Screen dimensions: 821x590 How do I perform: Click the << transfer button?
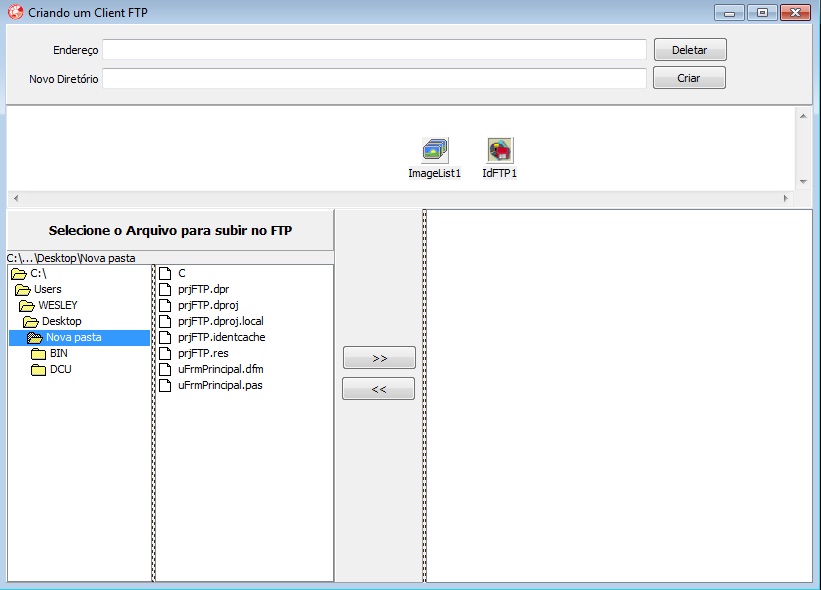378,388
